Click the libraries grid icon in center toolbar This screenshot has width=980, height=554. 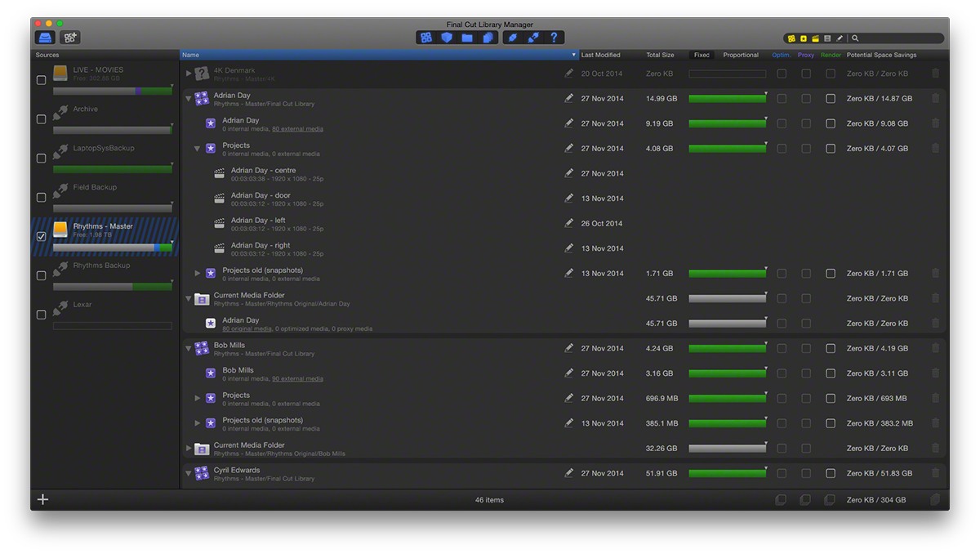[426, 38]
